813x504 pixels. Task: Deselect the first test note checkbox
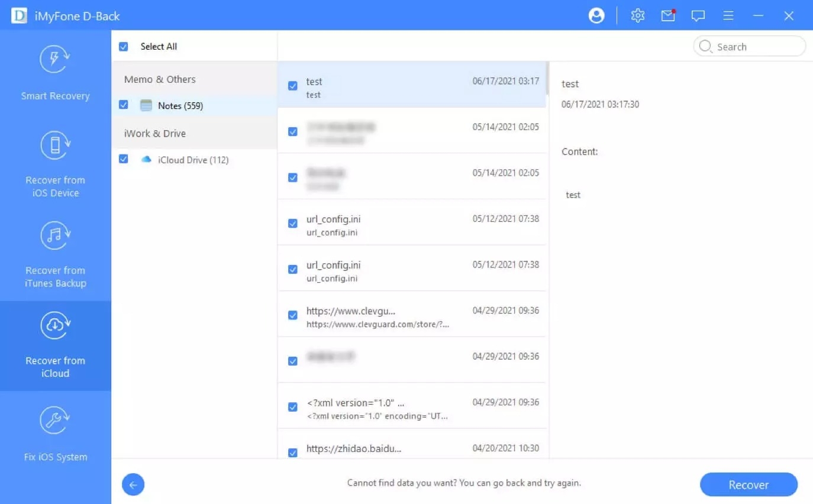[x=292, y=86]
